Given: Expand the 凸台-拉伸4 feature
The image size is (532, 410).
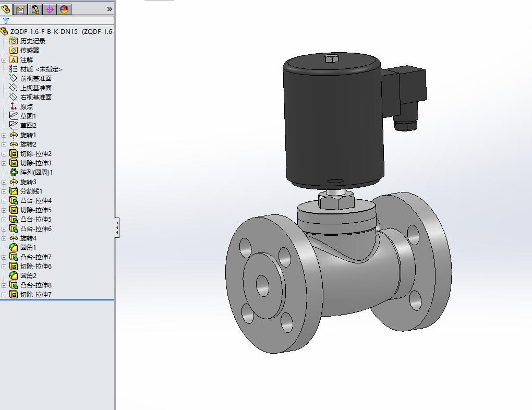Looking at the screenshot, I should (x=4, y=201).
